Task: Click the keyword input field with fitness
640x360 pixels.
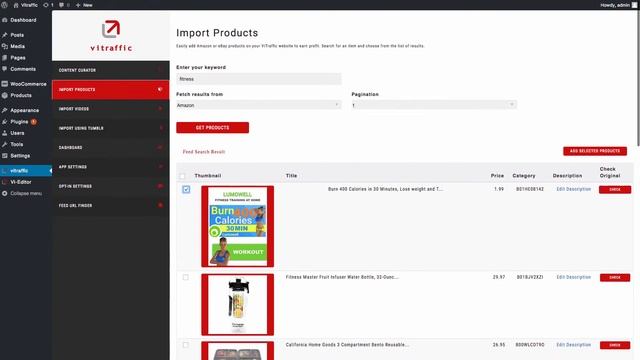Action: coord(259,79)
